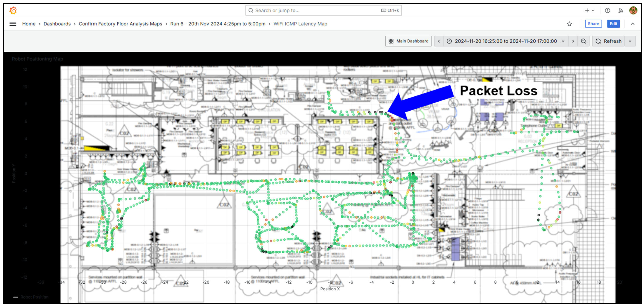The width and height of the screenshot is (644, 306).
Task: Click the Grafana logo icon
Action: [x=13, y=11]
